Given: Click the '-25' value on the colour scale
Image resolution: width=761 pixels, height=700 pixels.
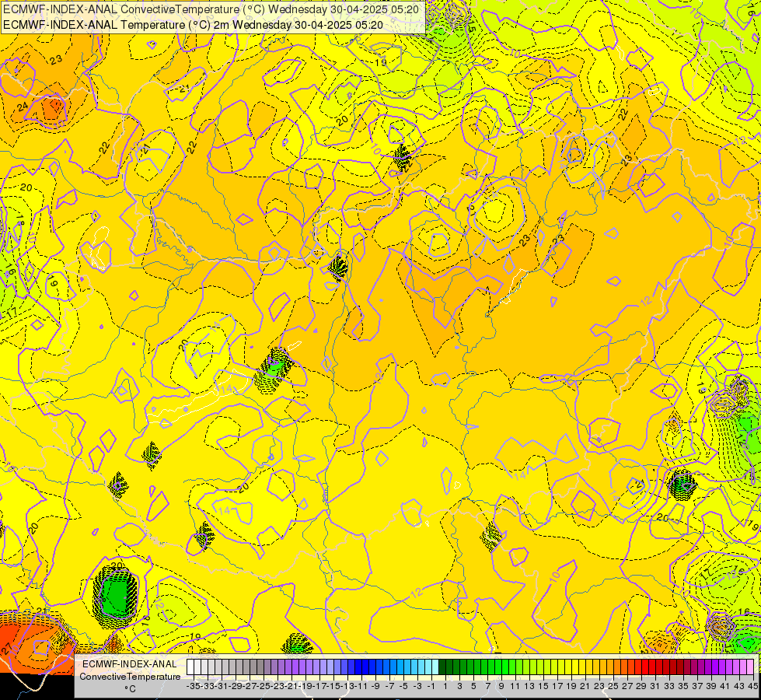Looking at the screenshot, I should pos(263,687).
